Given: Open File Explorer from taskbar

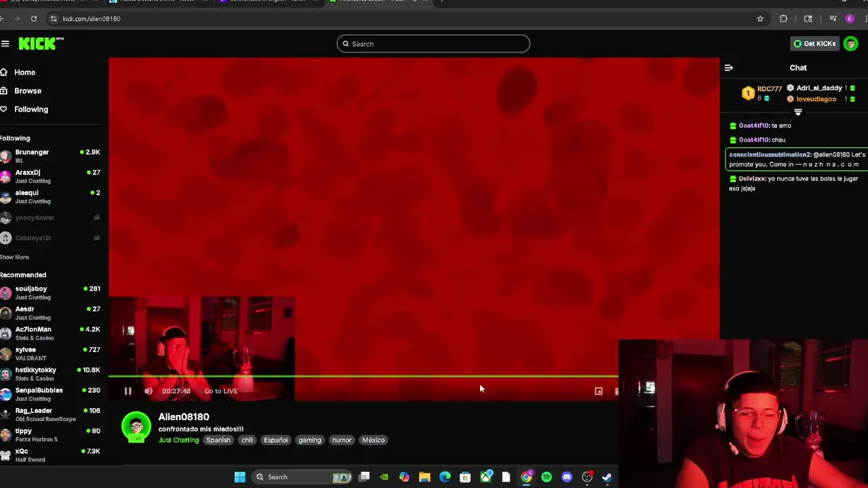Looking at the screenshot, I should (425, 477).
